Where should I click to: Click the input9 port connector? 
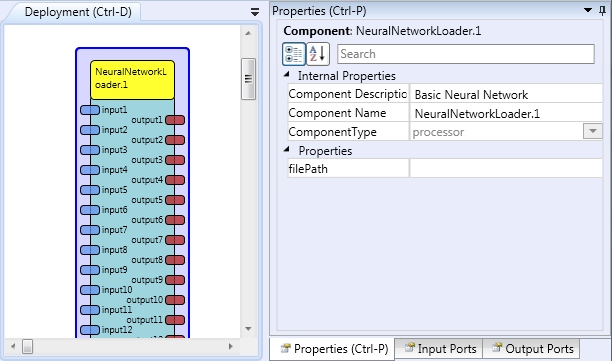click(x=90, y=270)
